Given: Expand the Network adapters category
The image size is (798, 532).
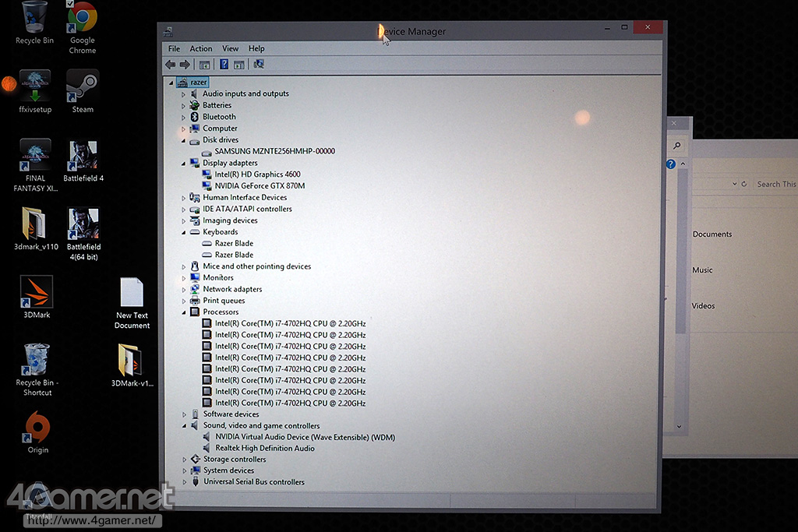Looking at the screenshot, I should (x=184, y=290).
